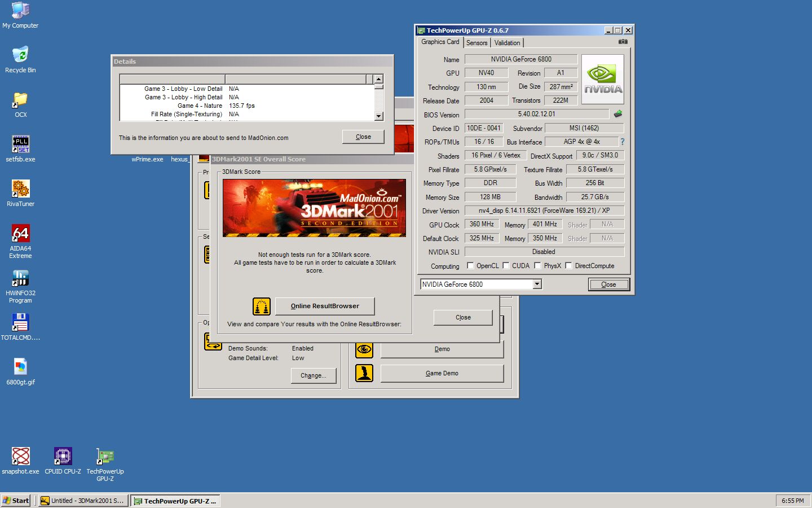Viewport: 812px width, 508px height.
Task: Click the BIOS save chip icon
Action: click(618, 114)
